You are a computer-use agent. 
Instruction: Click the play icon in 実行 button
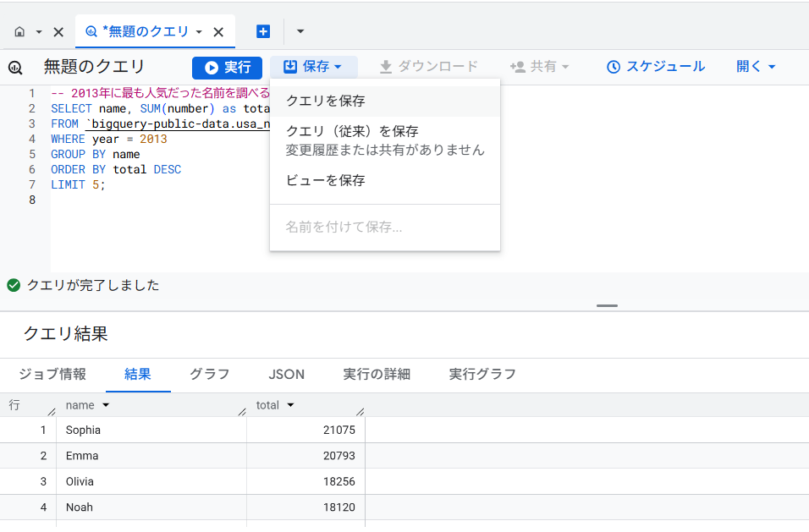click(x=211, y=68)
